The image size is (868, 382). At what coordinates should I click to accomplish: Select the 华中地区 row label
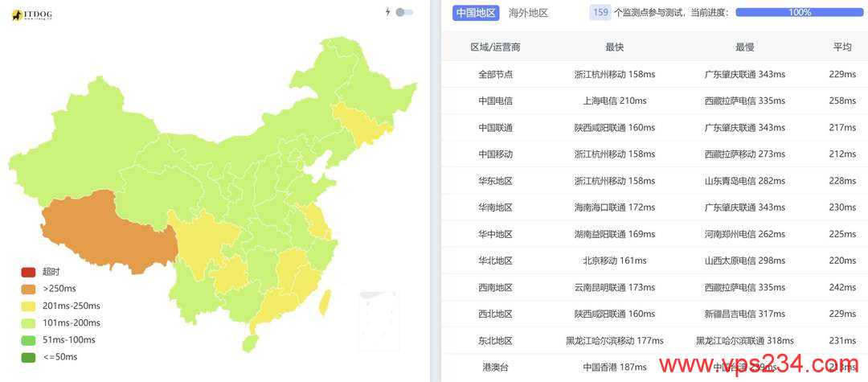click(x=495, y=234)
